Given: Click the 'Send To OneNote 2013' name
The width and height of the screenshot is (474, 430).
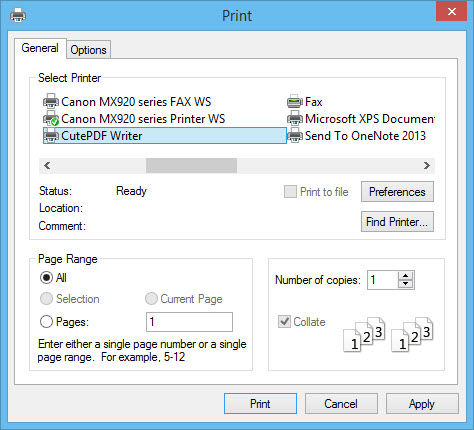Looking at the screenshot, I should (365, 136).
